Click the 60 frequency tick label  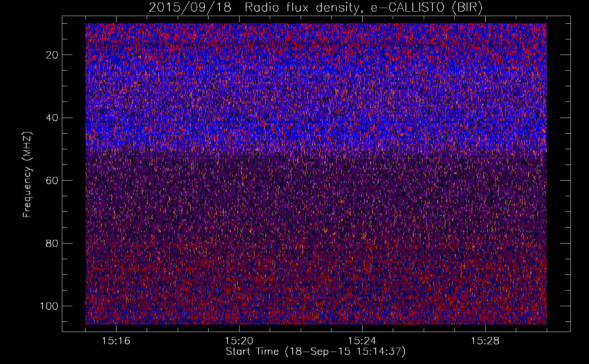click(52, 181)
